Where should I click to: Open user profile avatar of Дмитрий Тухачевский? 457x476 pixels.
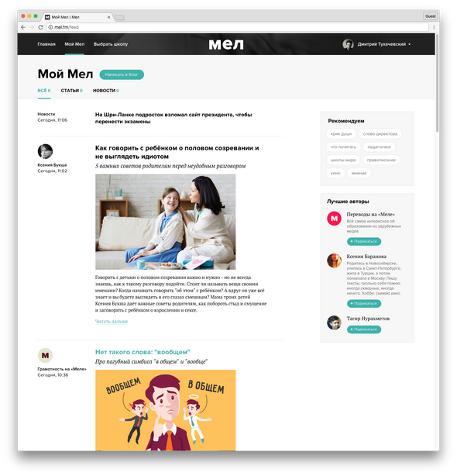[x=348, y=44]
